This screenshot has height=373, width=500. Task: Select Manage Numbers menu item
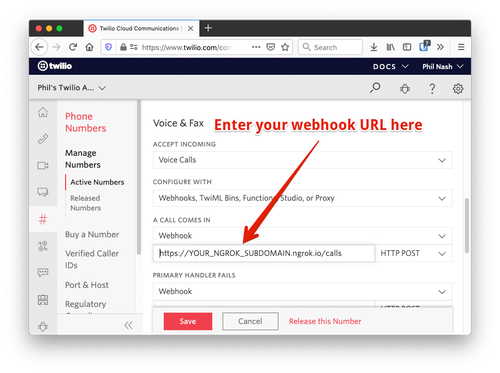coord(83,159)
